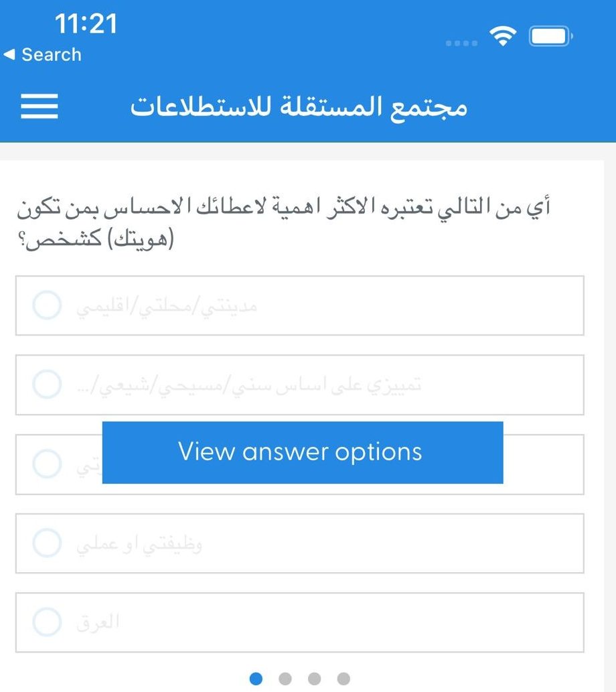Screen dimensions: 616x692
Task: Pick the العرق radio button
Action: click(47, 622)
